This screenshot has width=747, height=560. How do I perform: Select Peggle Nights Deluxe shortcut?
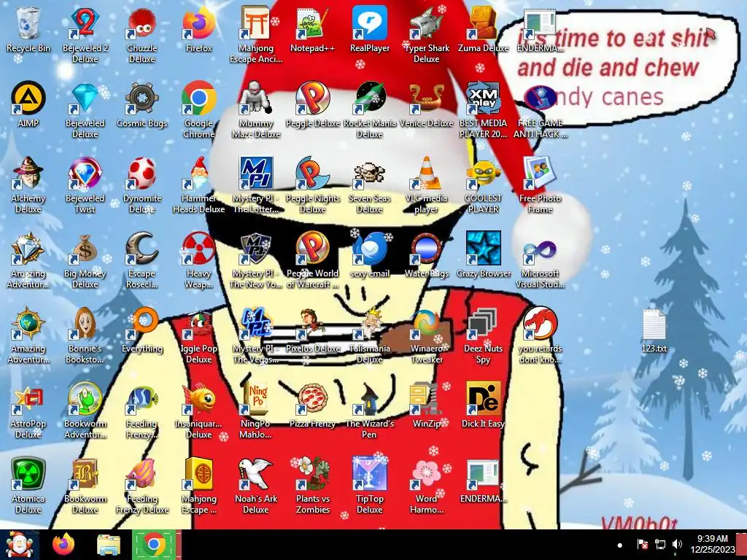(x=312, y=184)
